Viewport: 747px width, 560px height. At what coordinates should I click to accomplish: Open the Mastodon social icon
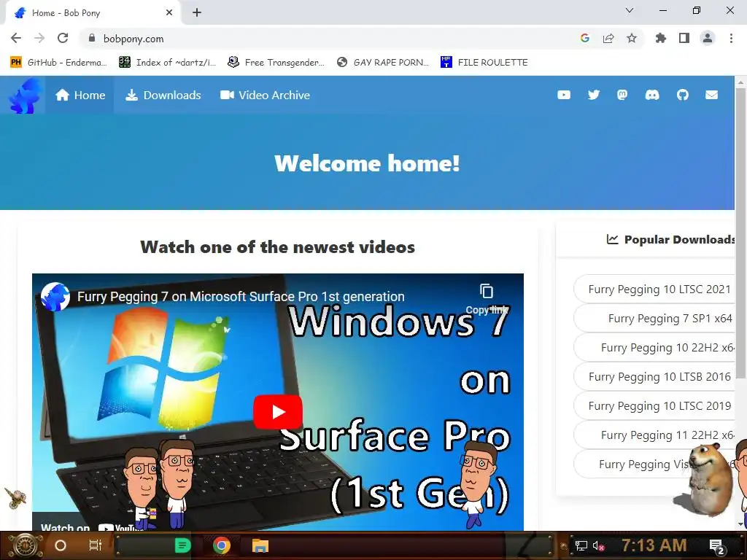tap(622, 96)
